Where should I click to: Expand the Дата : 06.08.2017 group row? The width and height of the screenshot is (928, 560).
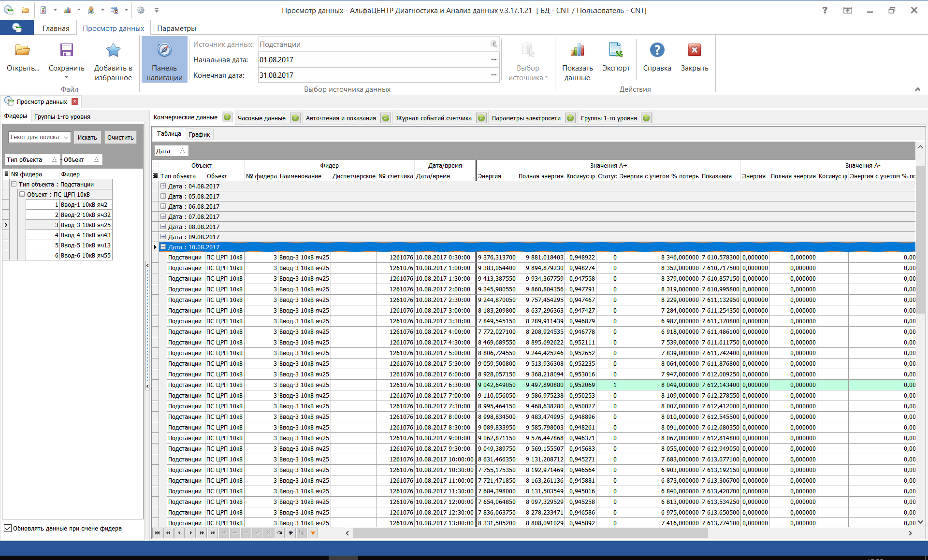click(163, 206)
